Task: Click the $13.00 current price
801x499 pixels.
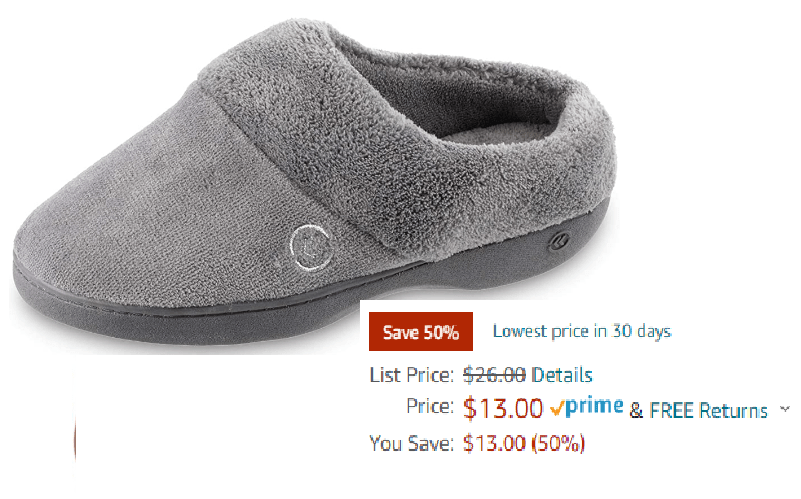Action: [503, 408]
